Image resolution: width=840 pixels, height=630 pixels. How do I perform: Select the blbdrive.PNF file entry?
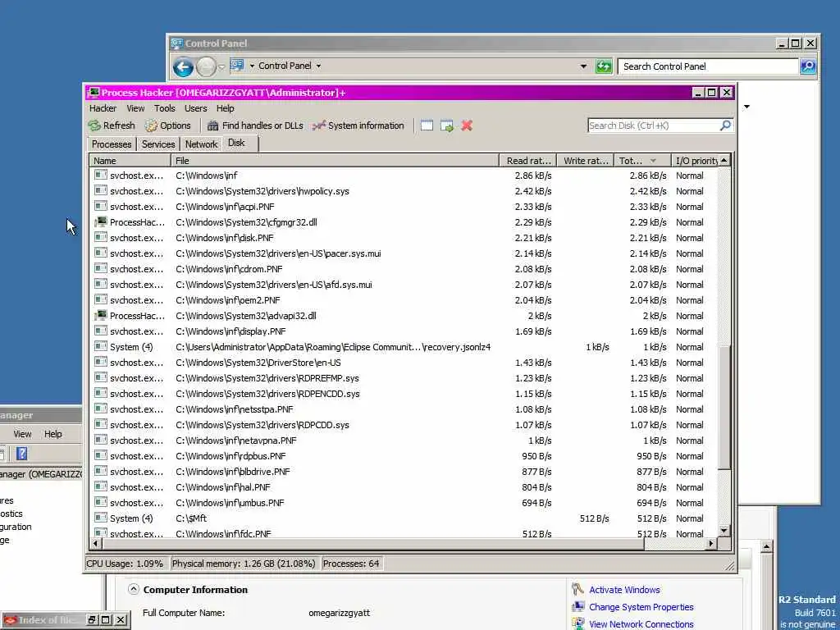[x=232, y=472]
